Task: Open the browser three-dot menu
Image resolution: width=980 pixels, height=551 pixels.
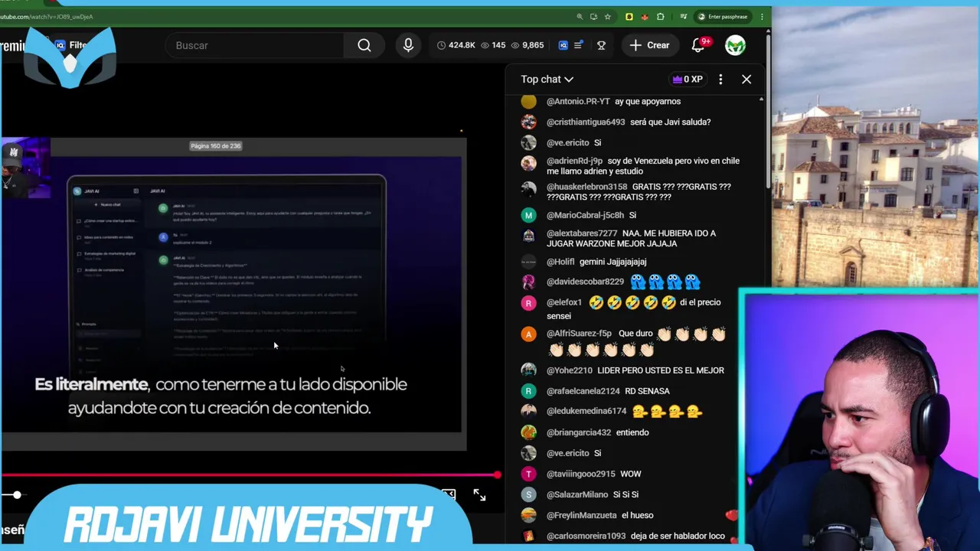Action: tap(762, 16)
